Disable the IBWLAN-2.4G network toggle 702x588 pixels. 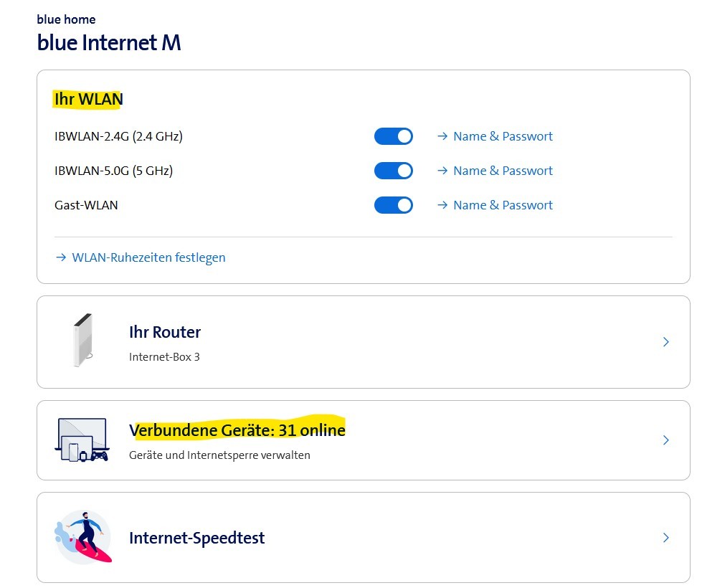(x=394, y=136)
